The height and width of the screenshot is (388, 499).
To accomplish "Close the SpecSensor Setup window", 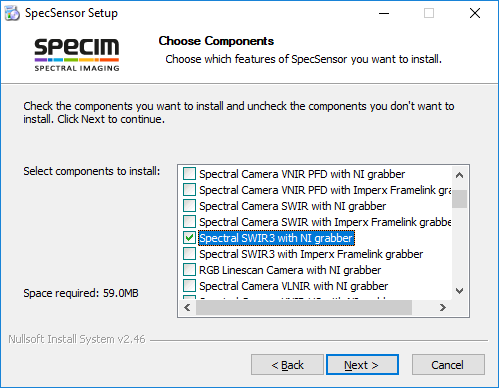I will click(475, 13).
